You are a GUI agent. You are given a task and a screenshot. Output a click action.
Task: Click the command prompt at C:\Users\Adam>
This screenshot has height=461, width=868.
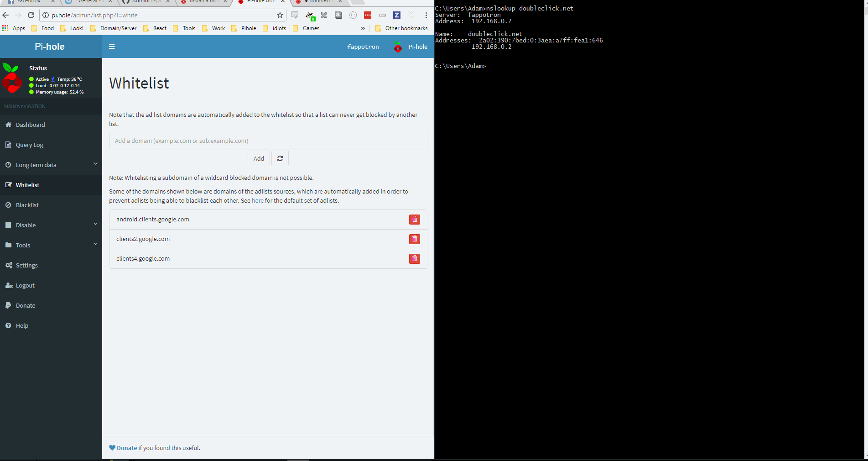pos(461,66)
